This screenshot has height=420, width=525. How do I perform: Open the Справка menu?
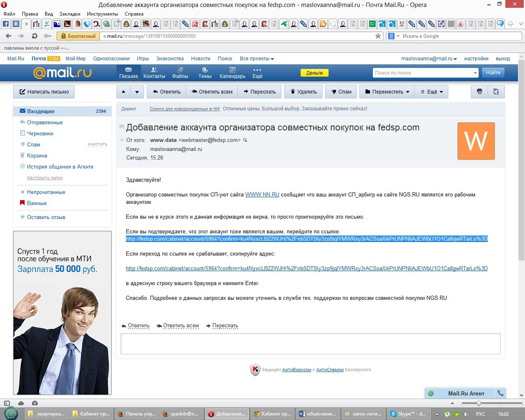click(x=134, y=14)
